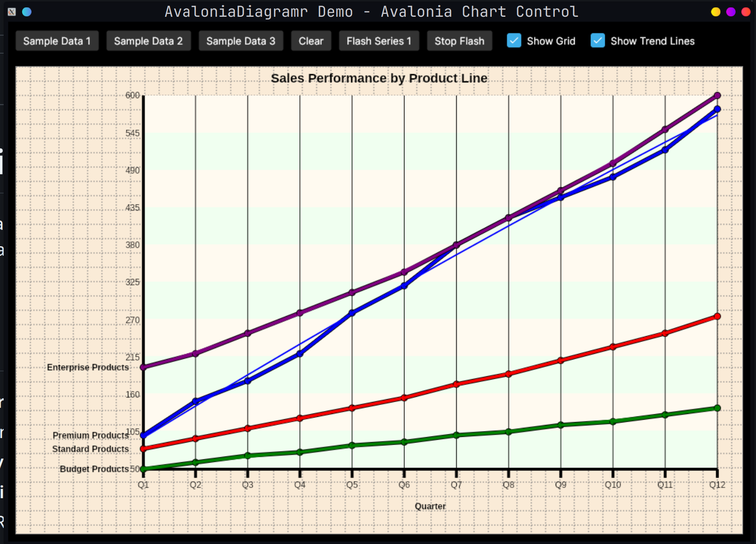
Task: Click the yellow window control dot
Action: (x=716, y=12)
